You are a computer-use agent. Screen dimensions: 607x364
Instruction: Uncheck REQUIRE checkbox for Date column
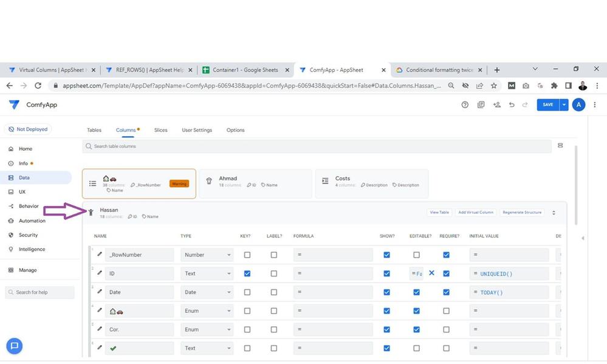[x=446, y=292]
